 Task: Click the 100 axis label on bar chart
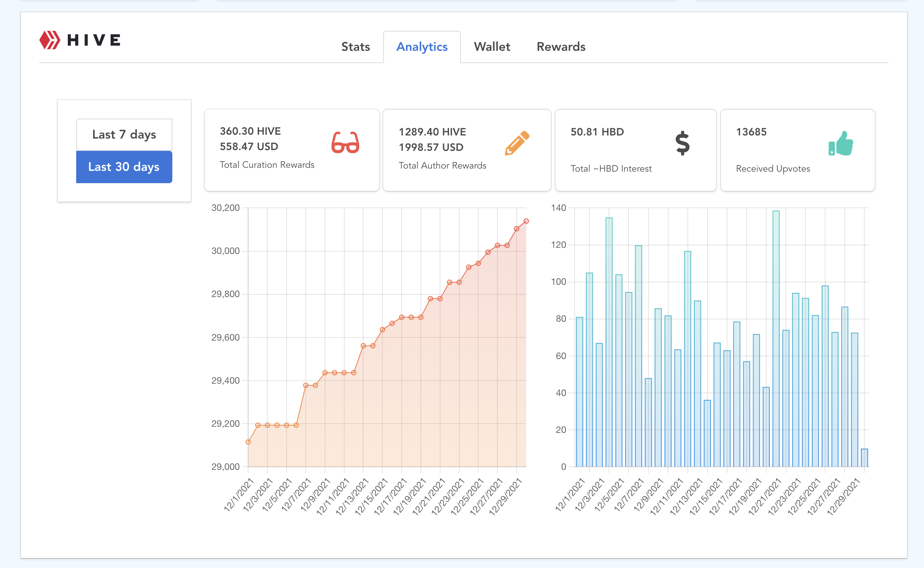coord(559,282)
